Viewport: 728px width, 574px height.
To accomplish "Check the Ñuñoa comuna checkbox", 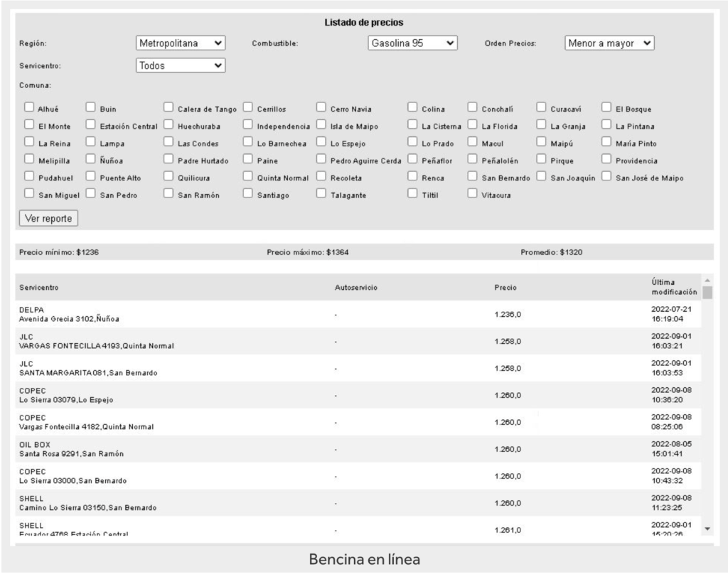I will (90, 159).
